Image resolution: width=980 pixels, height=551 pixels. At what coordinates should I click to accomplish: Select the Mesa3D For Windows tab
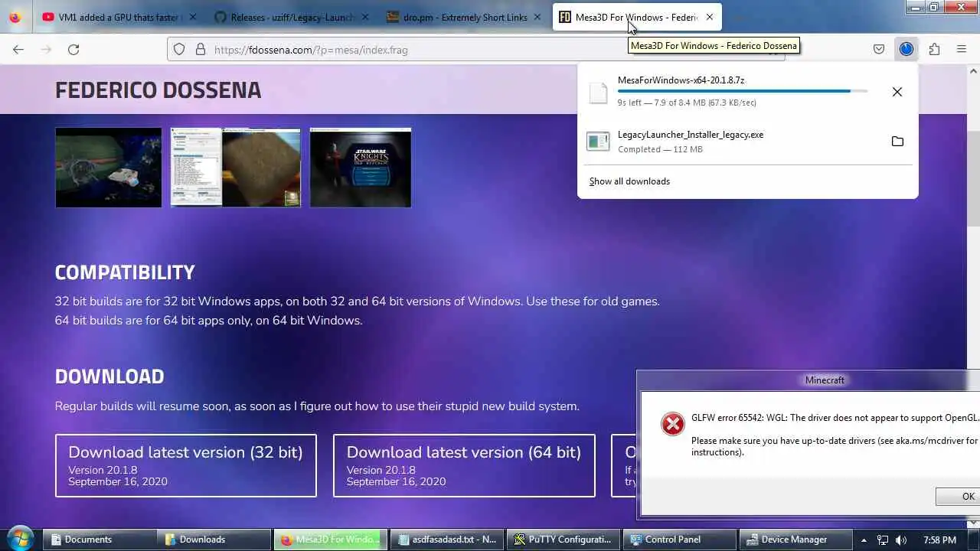[x=637, y=17]
